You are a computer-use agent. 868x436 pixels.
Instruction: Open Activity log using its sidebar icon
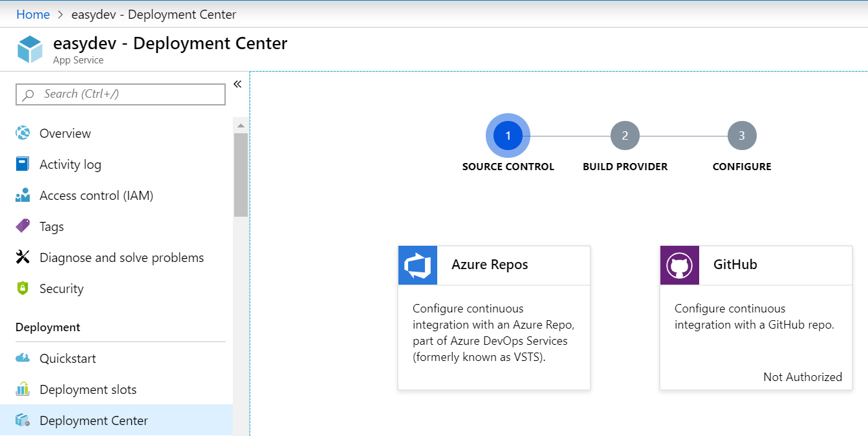23,164
